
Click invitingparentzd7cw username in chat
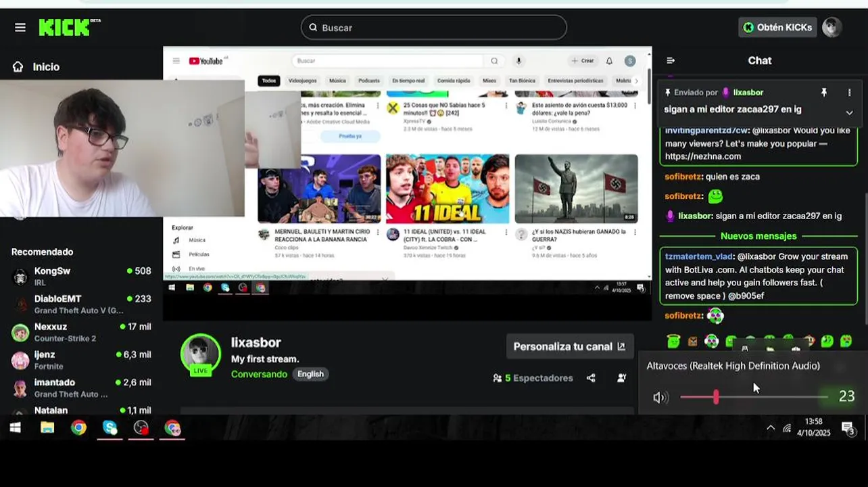(706, 131)
